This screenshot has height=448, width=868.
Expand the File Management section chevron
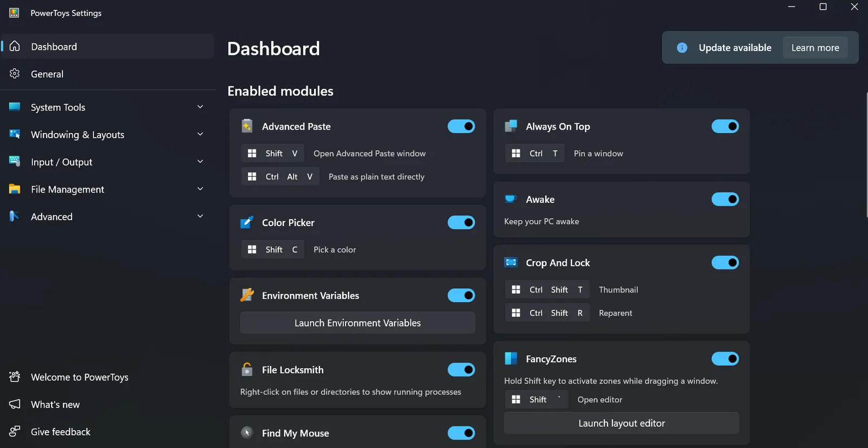tap(200, 189)
